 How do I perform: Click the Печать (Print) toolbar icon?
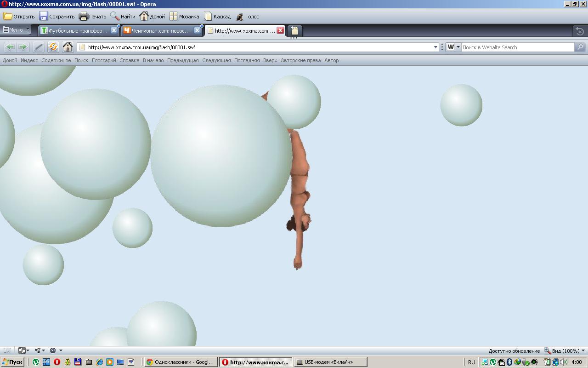point(83,17)
